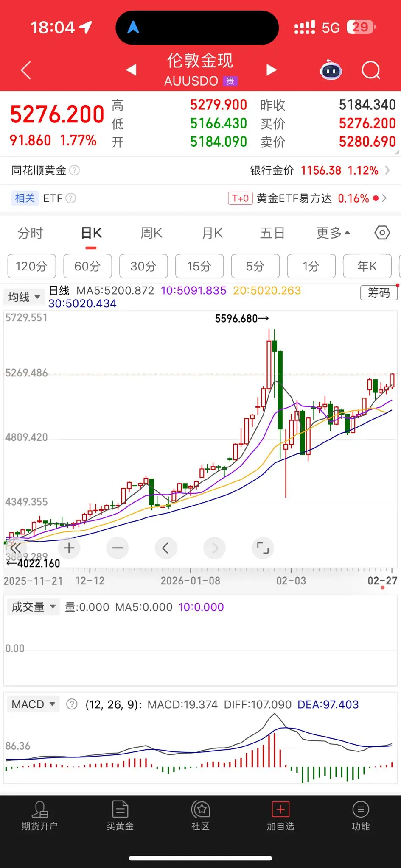Open 黄金ETF易方达 chevron

[x=384, y=198]
